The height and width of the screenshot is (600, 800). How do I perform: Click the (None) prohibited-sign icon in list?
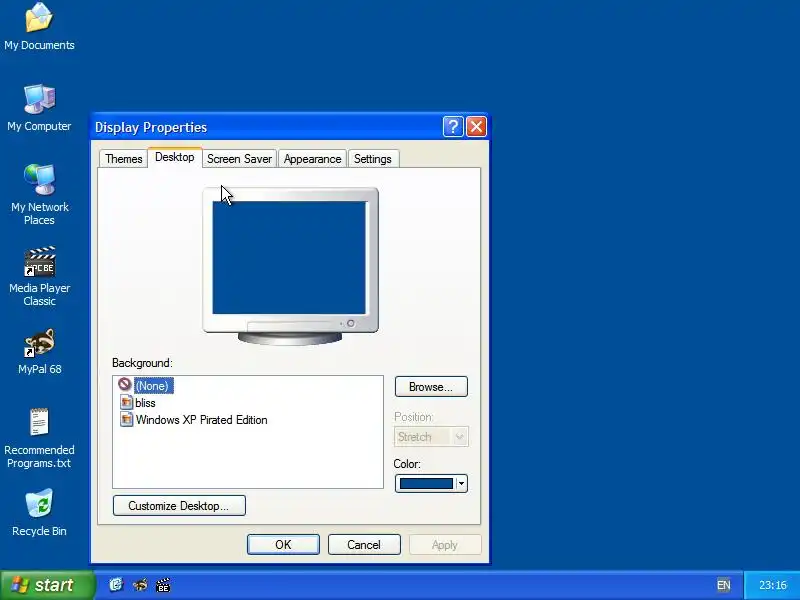pyautogui.click(x=125, y=384)
